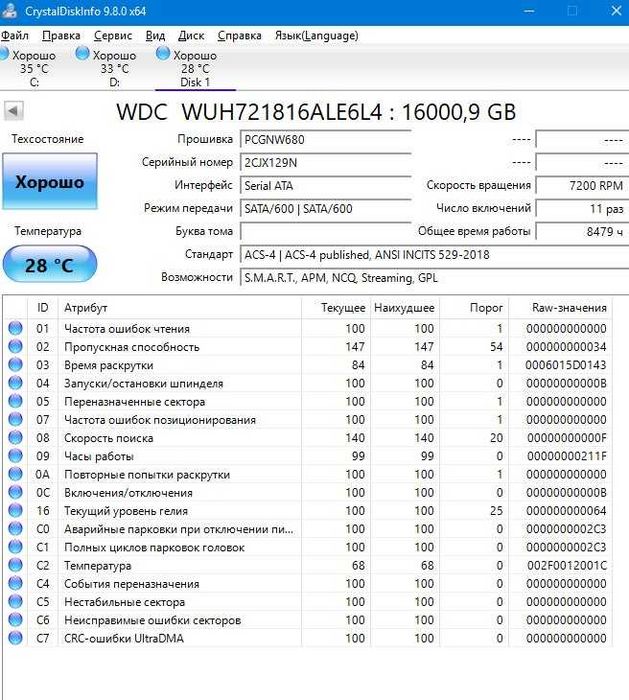Open the Сервис menu

113,36
